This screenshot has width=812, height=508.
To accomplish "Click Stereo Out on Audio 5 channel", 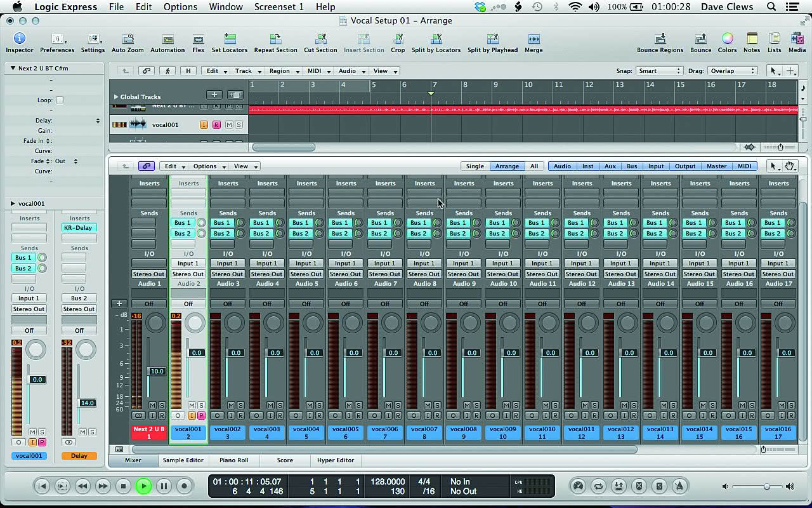I will point(306,274).
